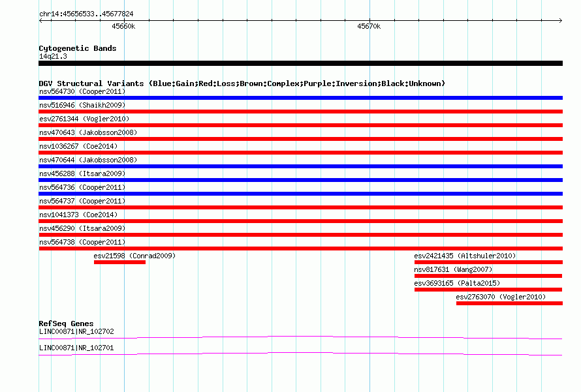Select the LINC00871|NR_102702 gene track line
Screen dimensions: 581x392
click(x=300, y=338)
